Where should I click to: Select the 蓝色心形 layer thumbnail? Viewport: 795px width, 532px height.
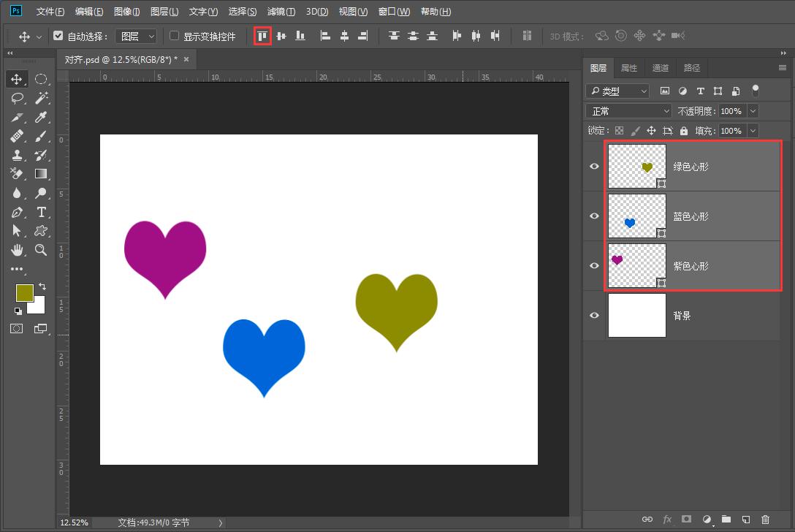point(636,216)
